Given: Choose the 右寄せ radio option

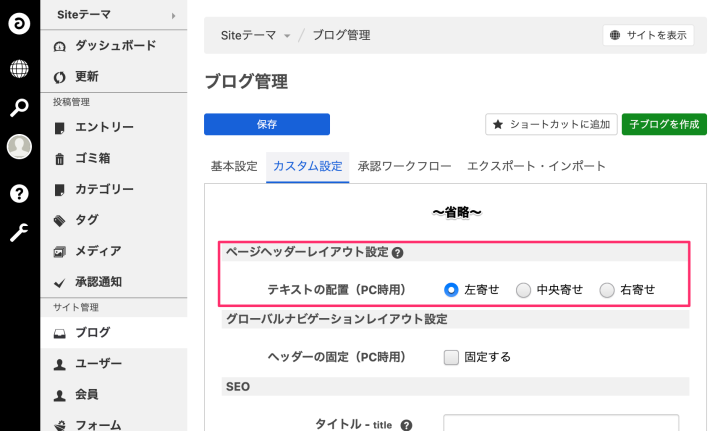Looking at the screenshot, I should pyautogui.click(x=607, y=290).
